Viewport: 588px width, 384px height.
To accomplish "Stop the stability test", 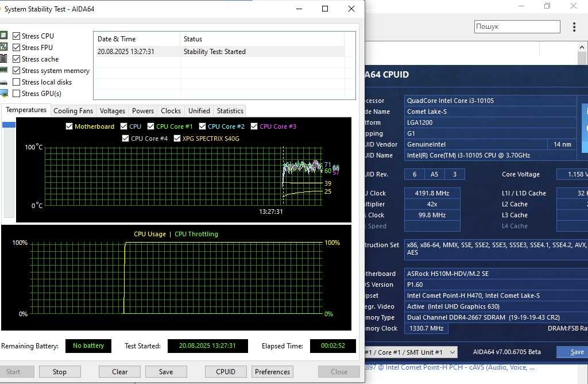I will (60, 371).
